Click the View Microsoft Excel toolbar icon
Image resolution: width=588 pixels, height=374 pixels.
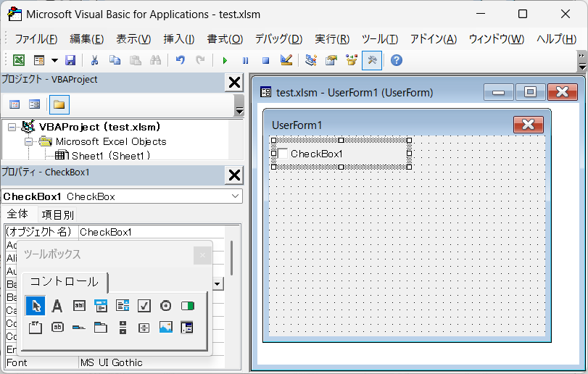(x=19, y=60)
